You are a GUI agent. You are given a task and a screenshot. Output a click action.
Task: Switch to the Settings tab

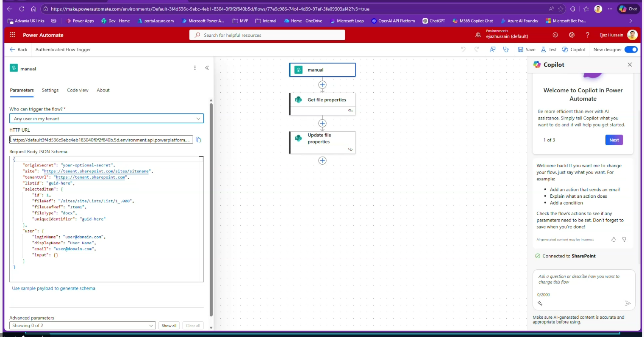(x=50, y=90)
